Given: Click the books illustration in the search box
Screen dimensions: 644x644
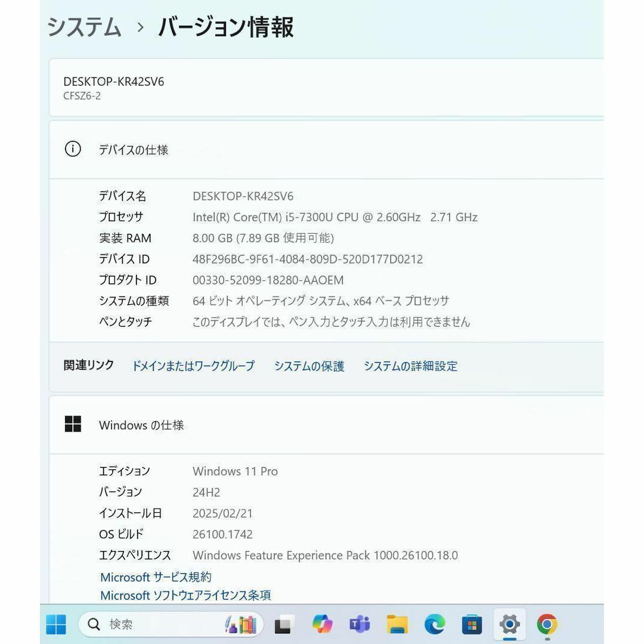Looking at the screenshot, I should point(241,624).
